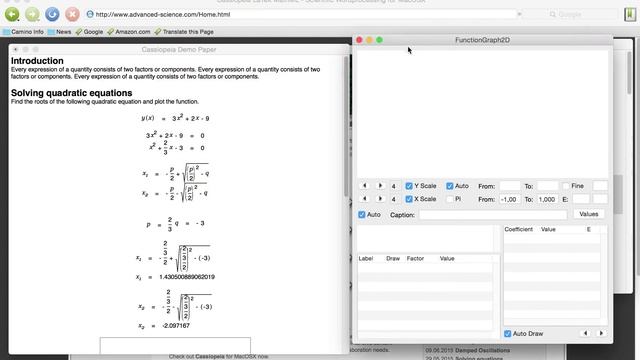The height and width of the screenshot is (360, 640).
Task: Click the Coefficient column header
Action: click(518, 229)
